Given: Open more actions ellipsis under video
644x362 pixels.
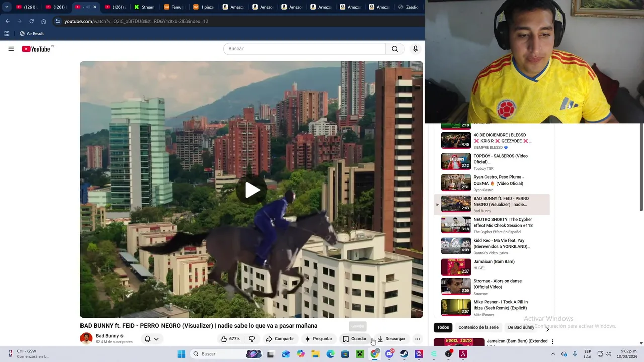Looking at the screenshot, I should [x=417, y=339].
